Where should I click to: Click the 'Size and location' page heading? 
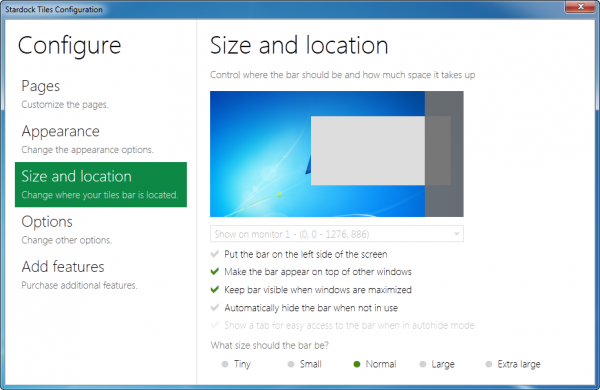(299, 45)
